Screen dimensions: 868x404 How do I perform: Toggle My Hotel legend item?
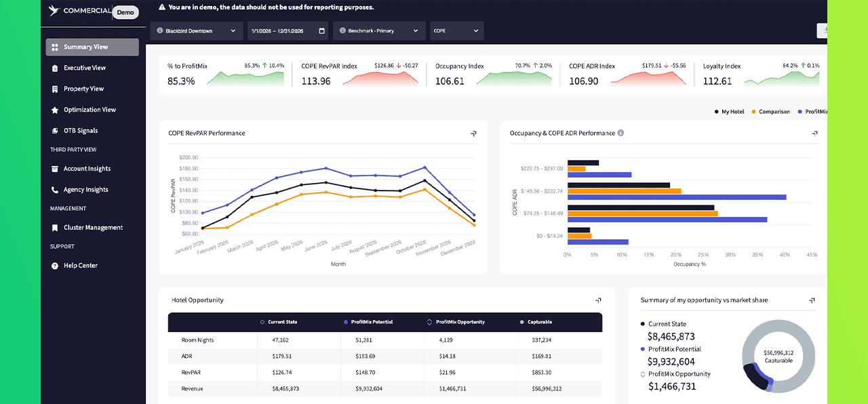[729, 112]
